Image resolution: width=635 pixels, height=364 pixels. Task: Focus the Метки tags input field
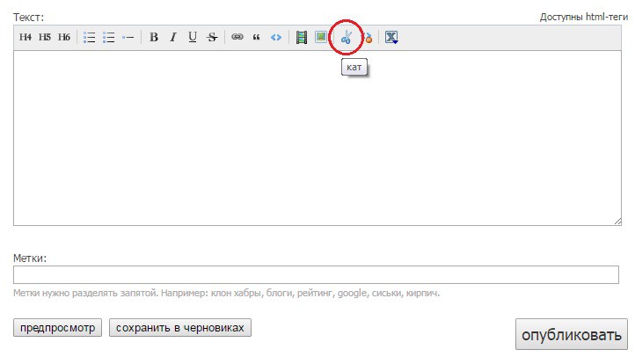coord(317,275)
